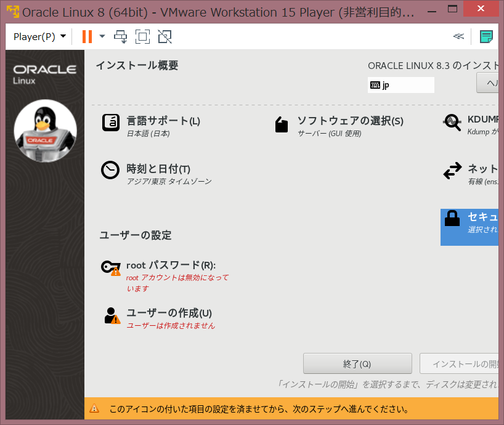This screenshot has width=504, height=425.
Task: Click the Unity mode toolbar icon
Action: pos(165,36)
